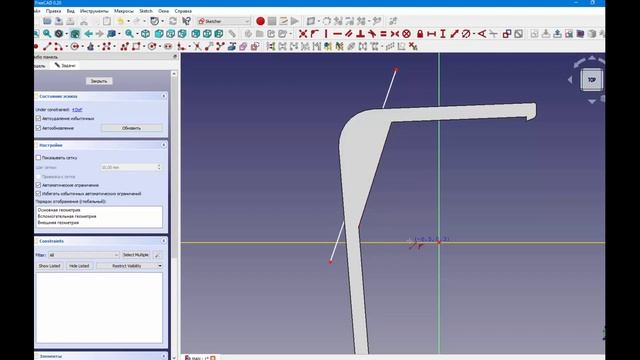The height and width of the screenshot is (360, 640).
Task: Click the TOP face of navigation cube
Action: pos(591,80)
